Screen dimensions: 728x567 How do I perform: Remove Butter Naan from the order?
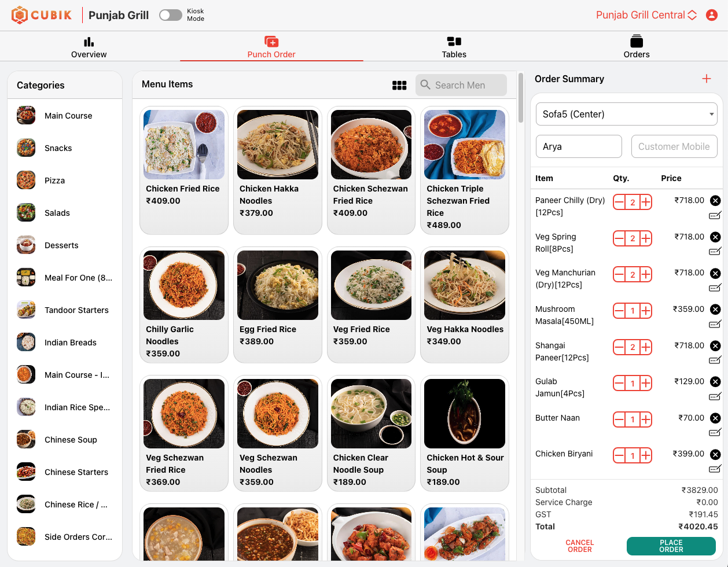[x=715, y=418]
